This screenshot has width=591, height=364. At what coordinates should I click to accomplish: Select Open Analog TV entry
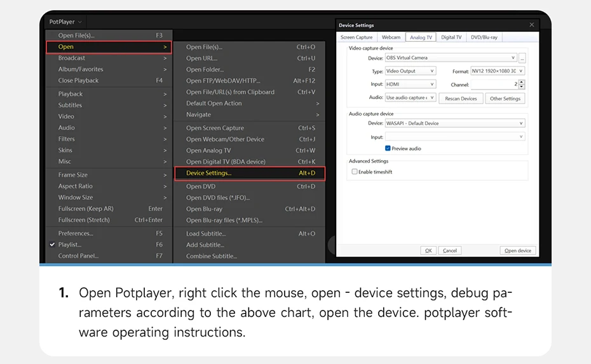tap(250, 151)
